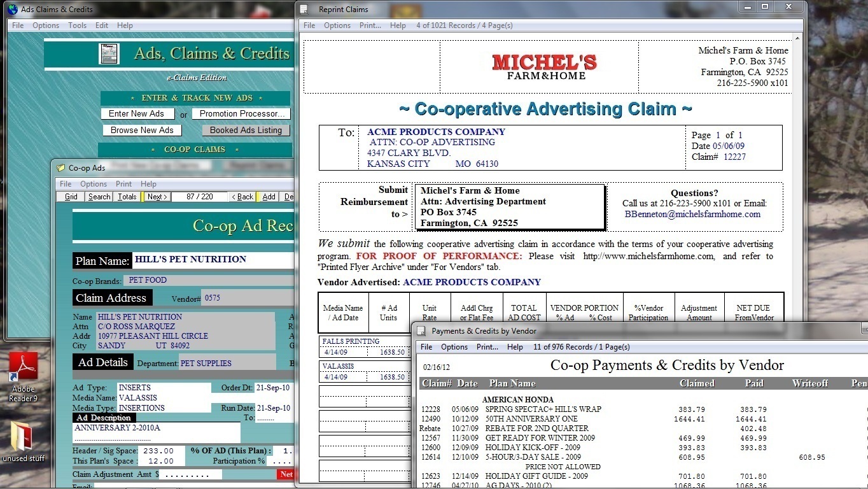Open Options menu in Payments & Credits window
The height and width of the screenshot is (489, 868).
click(x=454, y=347)
